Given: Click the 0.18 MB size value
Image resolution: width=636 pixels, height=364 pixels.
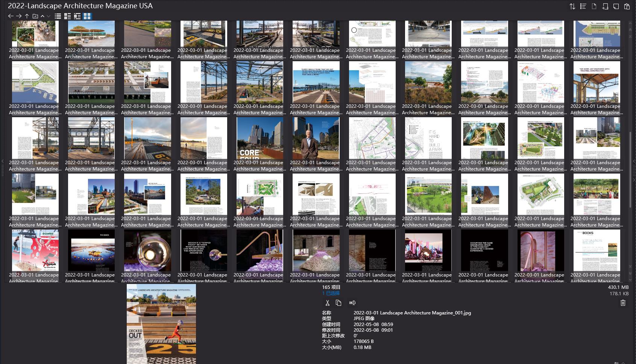Looking at the screenshot, I should 363,347.
